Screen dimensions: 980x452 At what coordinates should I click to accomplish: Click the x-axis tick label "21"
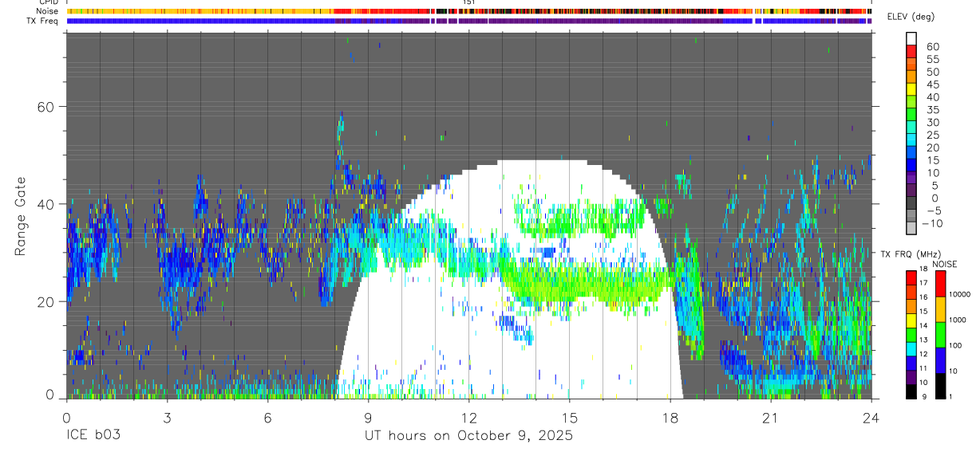(x=770, y=417)
